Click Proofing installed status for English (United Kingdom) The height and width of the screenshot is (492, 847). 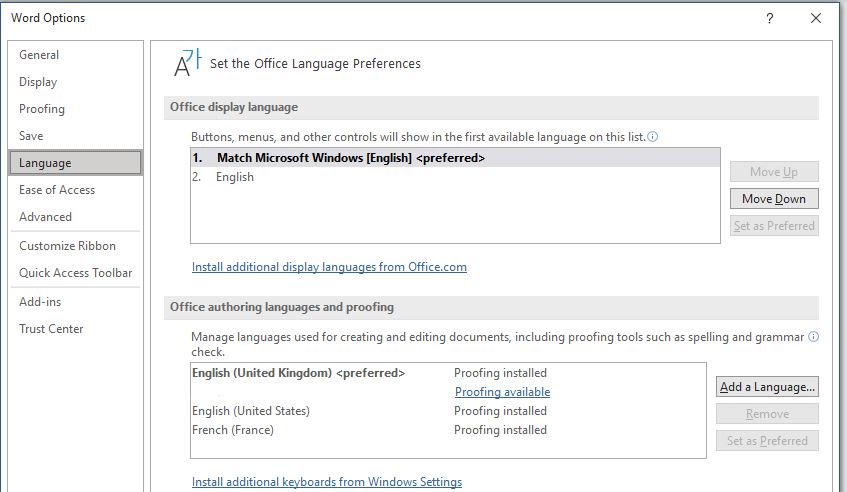tap(500, 373)
